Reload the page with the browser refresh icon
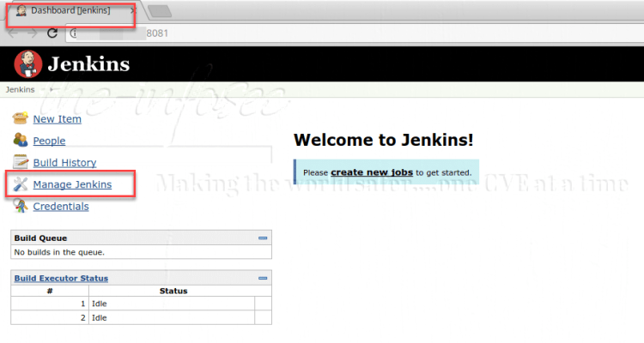The height and width of the screenshot is (343, 644). (x=52, y=33)
